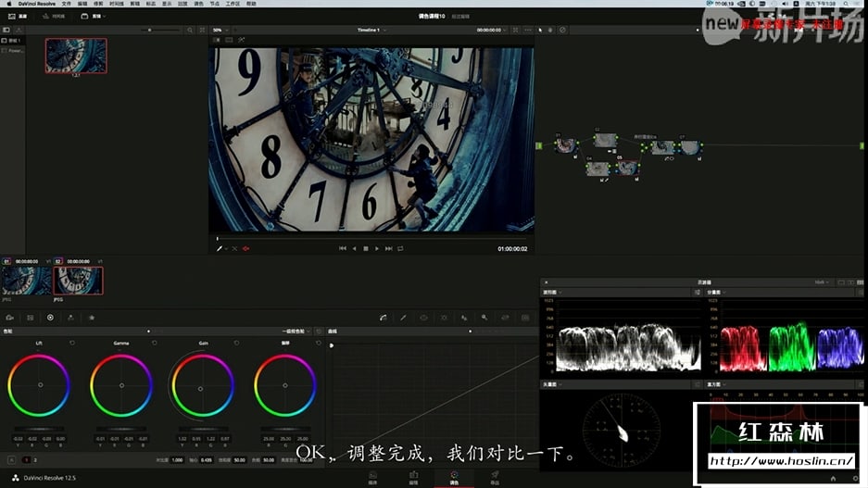The image size is (868, 488).
Task: Select the Color Wheels palette icon
Action: click(x=50, y=318)
